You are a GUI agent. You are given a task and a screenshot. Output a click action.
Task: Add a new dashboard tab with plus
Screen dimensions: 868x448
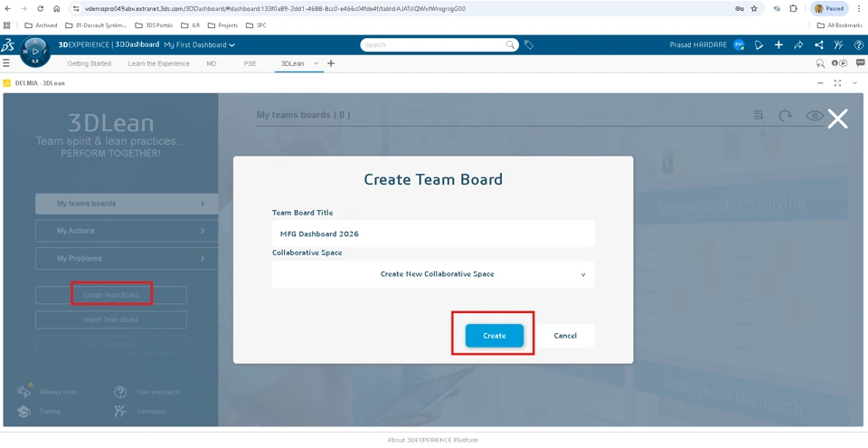click(331, 63)
